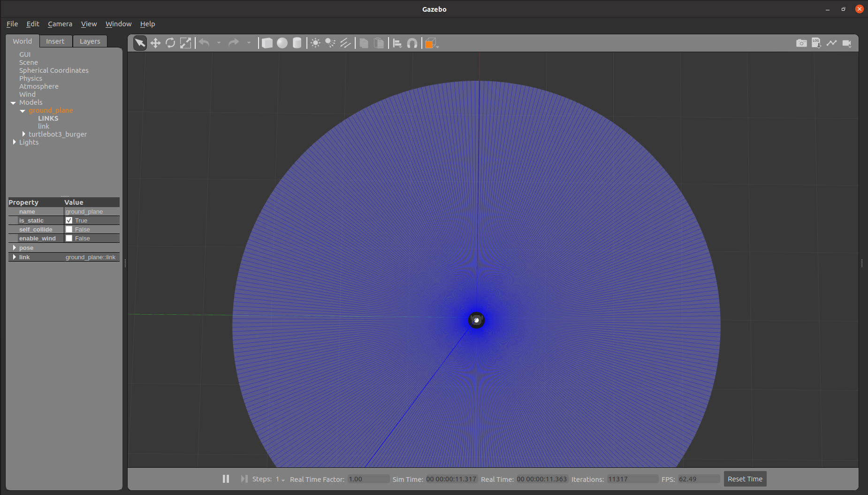Collapse the ground_plane model node
The height and width of the screenshot is (495, 868).
(x=23, y=110)
